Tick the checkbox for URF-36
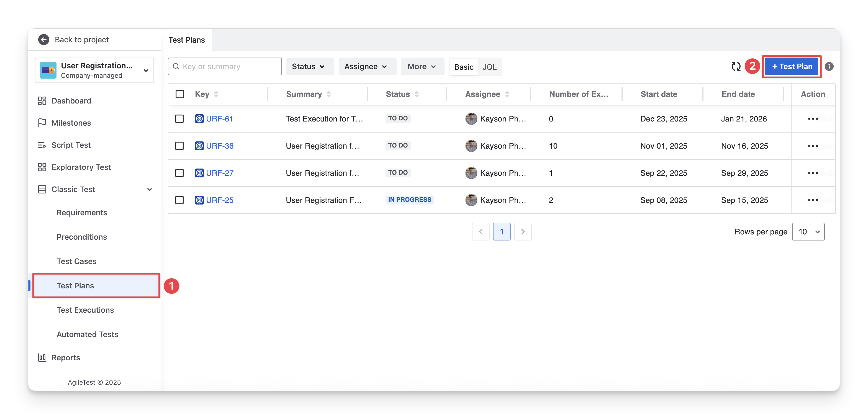The width and height of the screenshot is (868, 419). tap(179, 146)
